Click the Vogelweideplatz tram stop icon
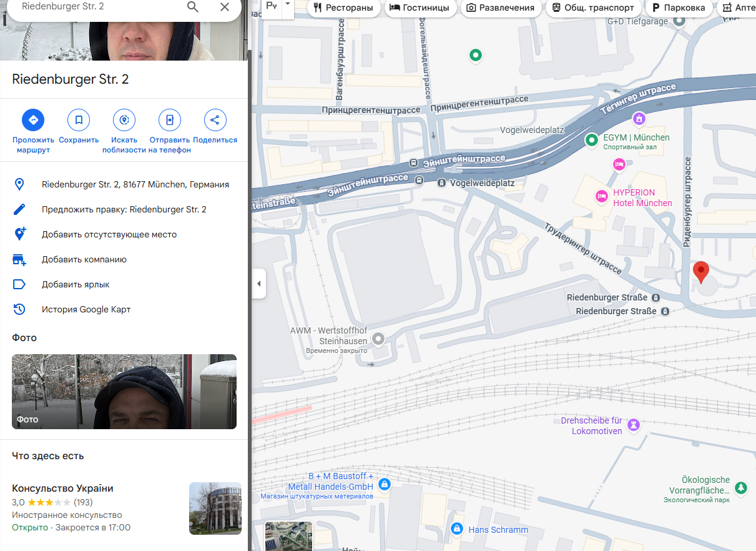756x551 pixels. tap(441, 183)
